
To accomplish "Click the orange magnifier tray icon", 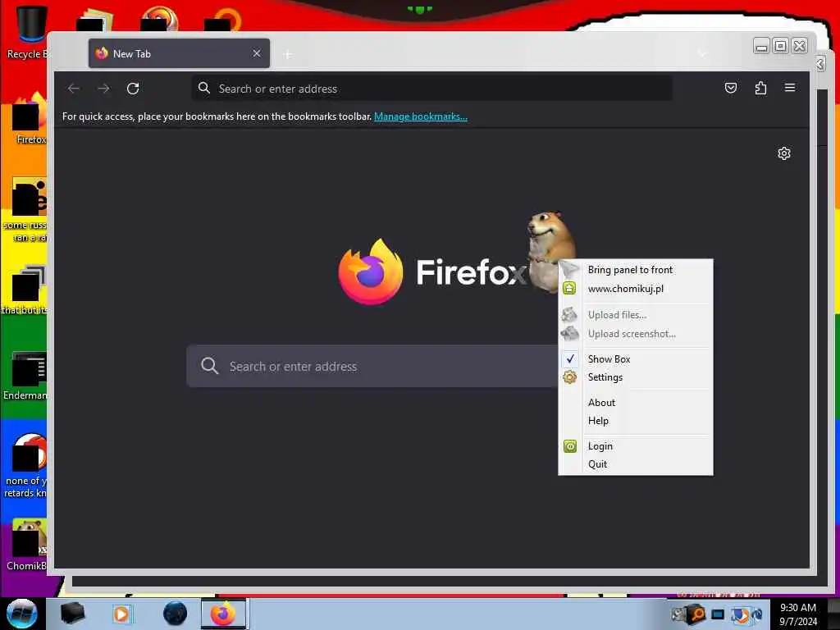I will click(x=697, y=614).
